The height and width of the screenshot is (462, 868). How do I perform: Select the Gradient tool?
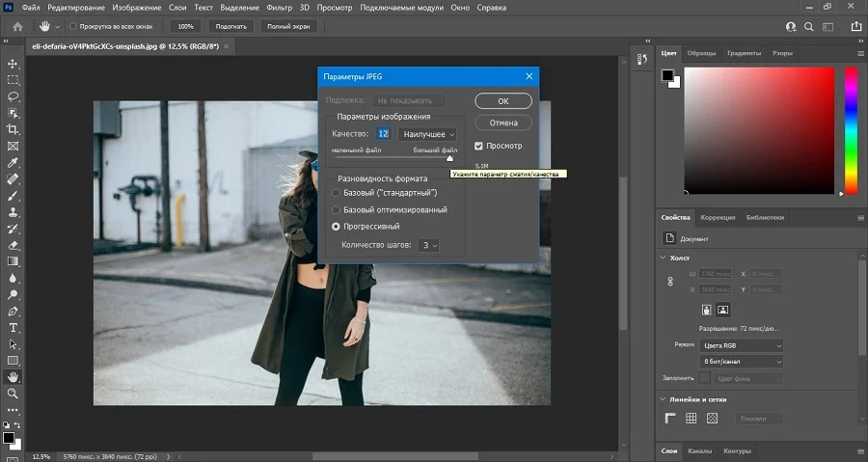click(13, 261)
